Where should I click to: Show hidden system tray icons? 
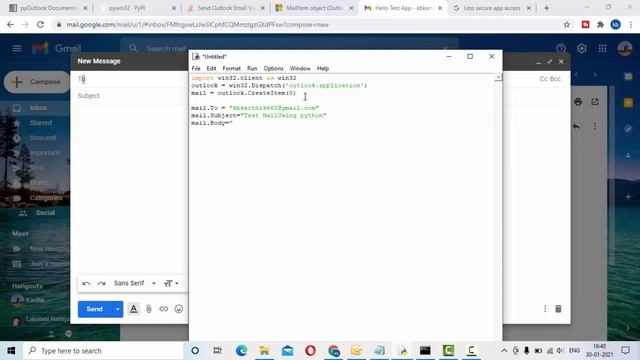pyautogui.click(x=504, y=351)
